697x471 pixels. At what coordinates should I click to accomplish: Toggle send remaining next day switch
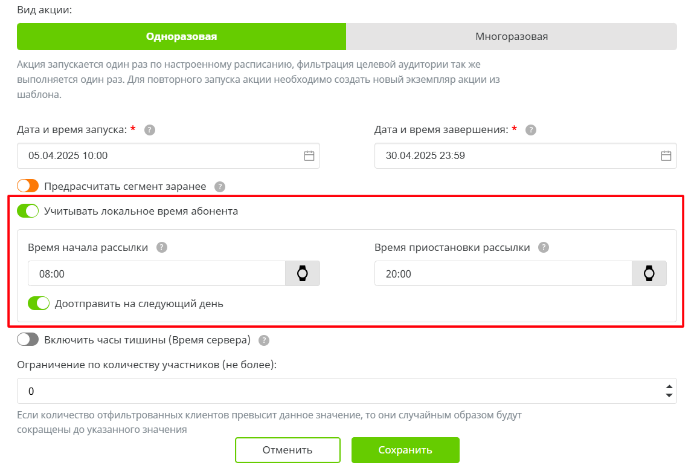[39, 303]
